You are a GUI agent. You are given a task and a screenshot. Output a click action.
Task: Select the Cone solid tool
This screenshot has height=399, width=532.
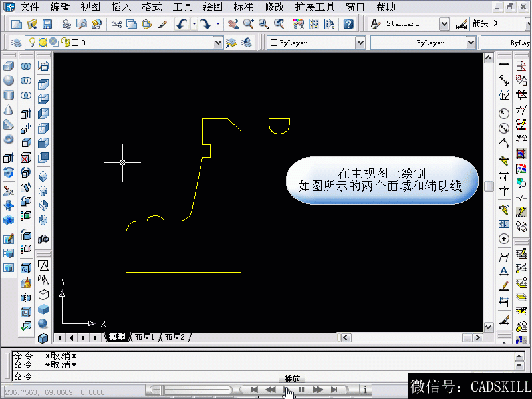coord(9,110)
